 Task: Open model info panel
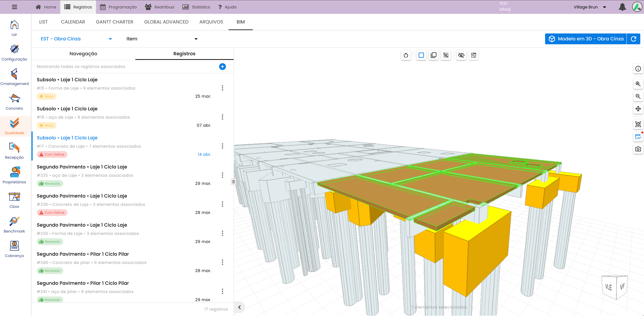pyautogui.click(x=638, y=69)
